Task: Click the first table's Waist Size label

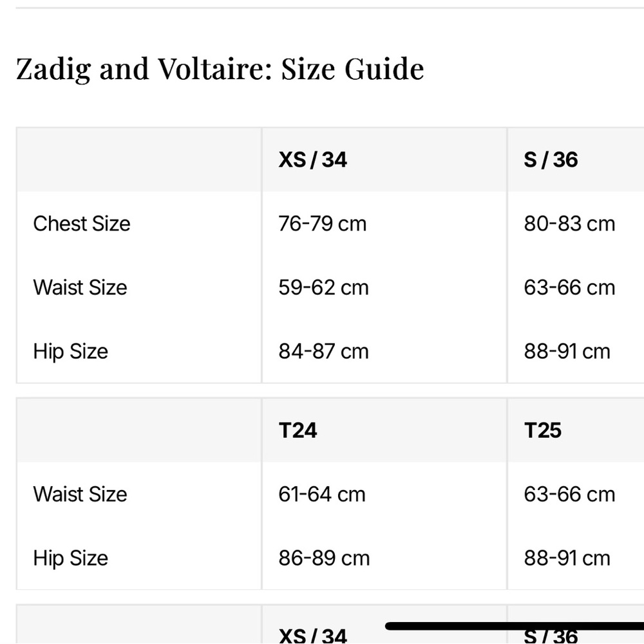Action: pyautogui.click(x=80, y=287)
